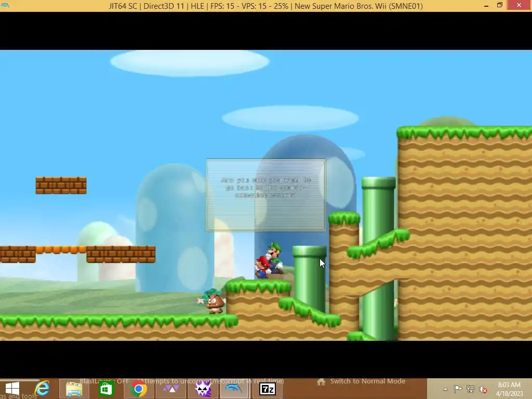Launch Internet Explorer from taskbar

pos(43,389)
